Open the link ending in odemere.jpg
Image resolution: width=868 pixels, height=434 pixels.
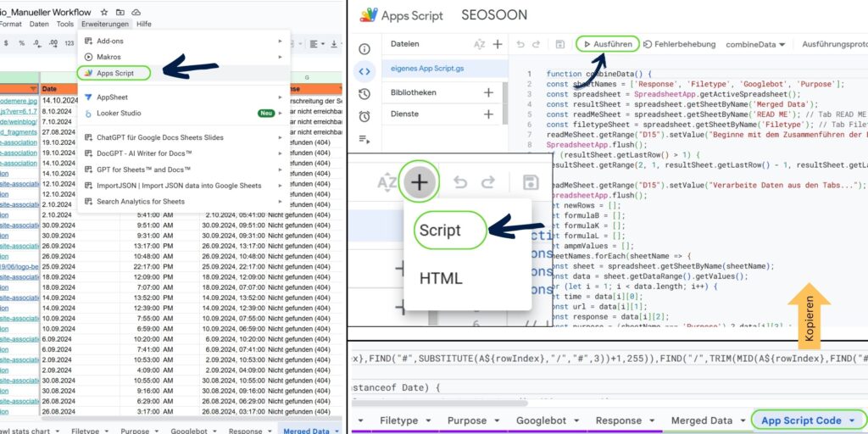click(x=19, y=101)
